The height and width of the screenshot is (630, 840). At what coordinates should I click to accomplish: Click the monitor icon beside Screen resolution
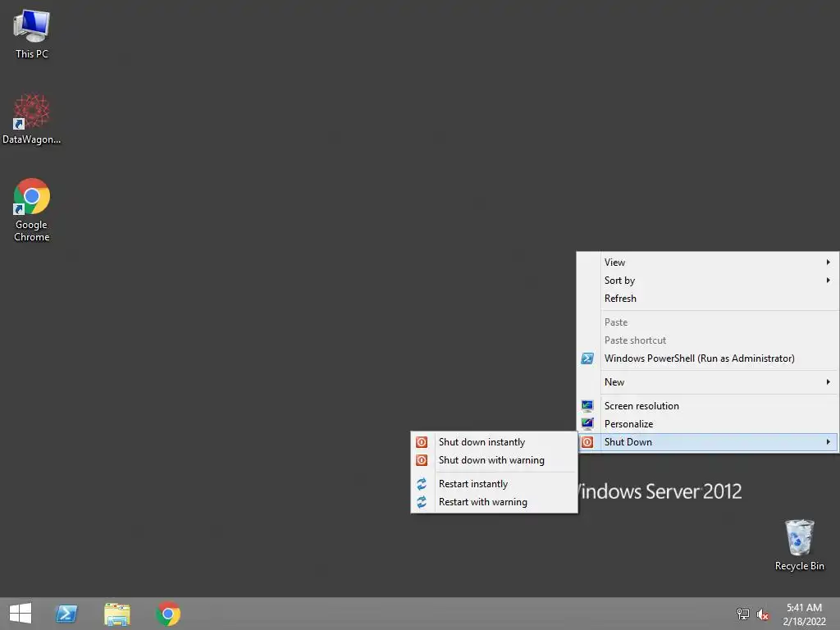pyautogui.click(x=587, y=406)
